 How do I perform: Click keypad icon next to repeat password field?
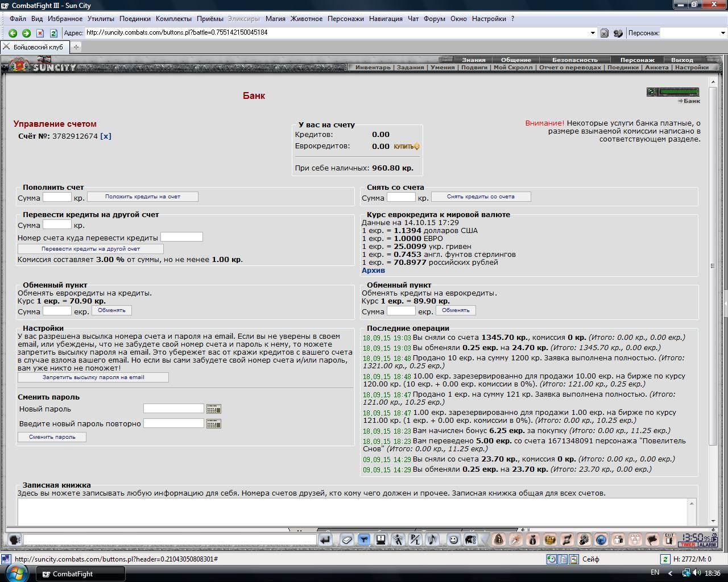tap(214, 423)
